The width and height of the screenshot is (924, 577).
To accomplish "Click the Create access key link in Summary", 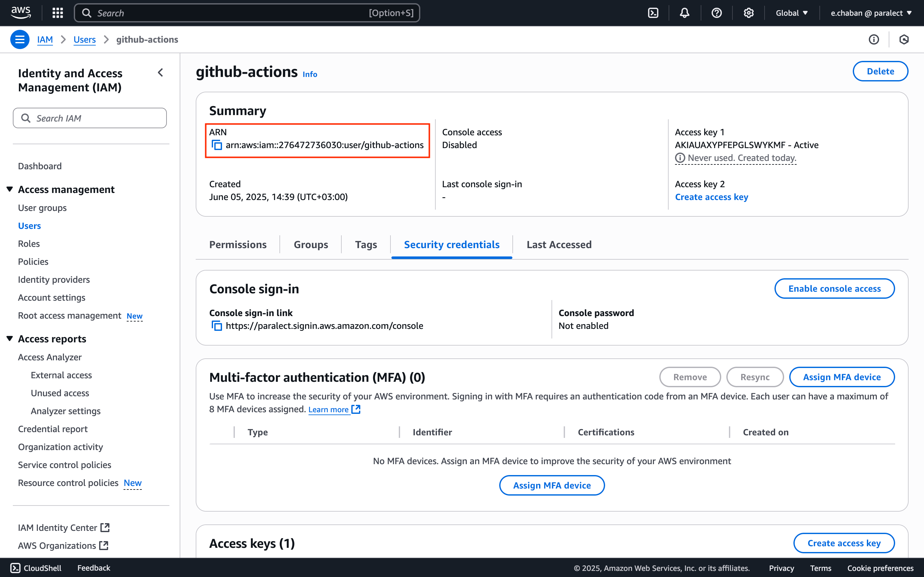I will tap(711, 197).
